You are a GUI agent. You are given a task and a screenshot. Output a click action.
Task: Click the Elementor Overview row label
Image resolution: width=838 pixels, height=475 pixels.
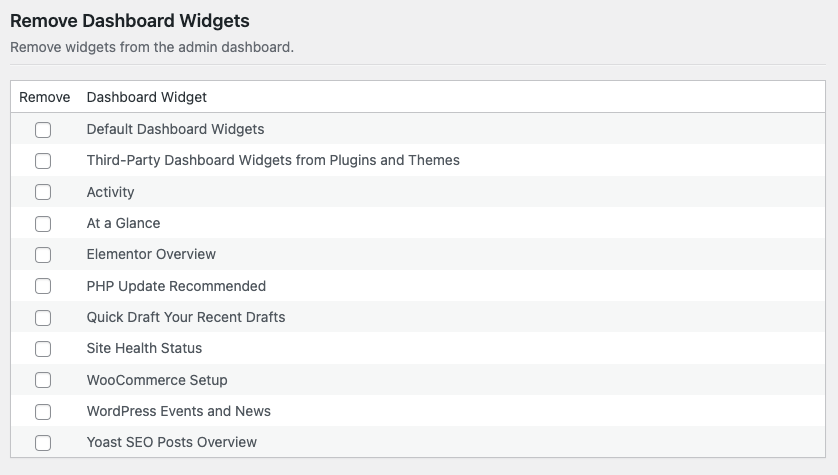[x=151, y=254]
